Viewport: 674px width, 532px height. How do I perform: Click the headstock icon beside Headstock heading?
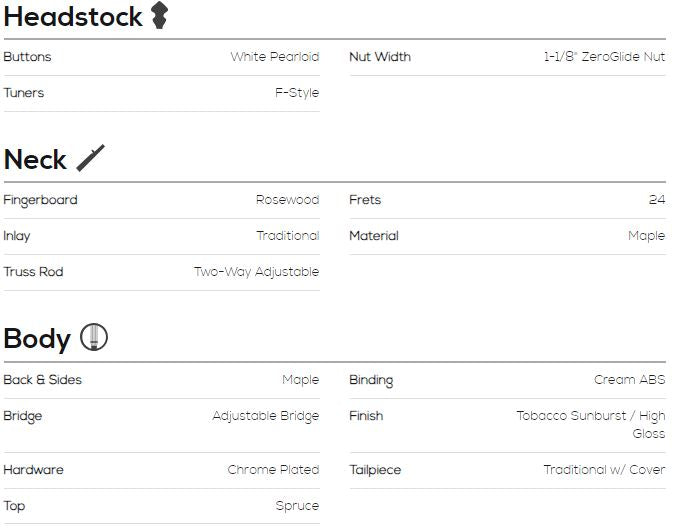(159, 15)
